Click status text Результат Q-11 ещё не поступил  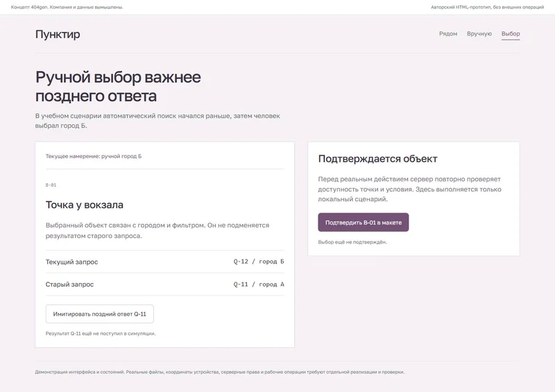pos(101,333)
